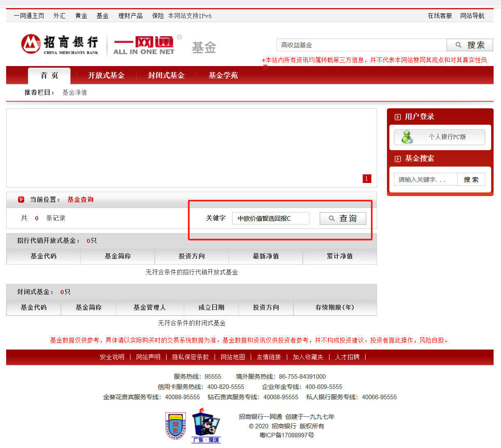501x448 pixels.
Task: Open 人才招聘 footer link
Action: [347, 357]
